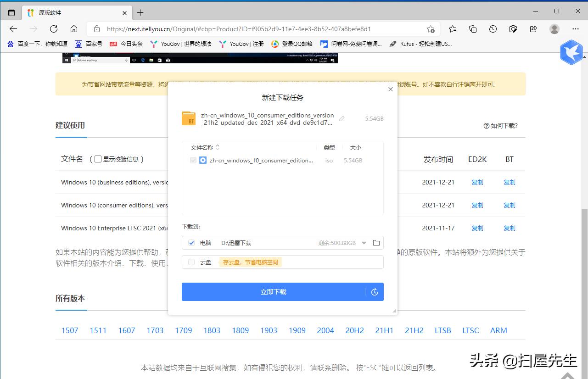
Task: Select version 1803
Action: click(x=212, y=330)
